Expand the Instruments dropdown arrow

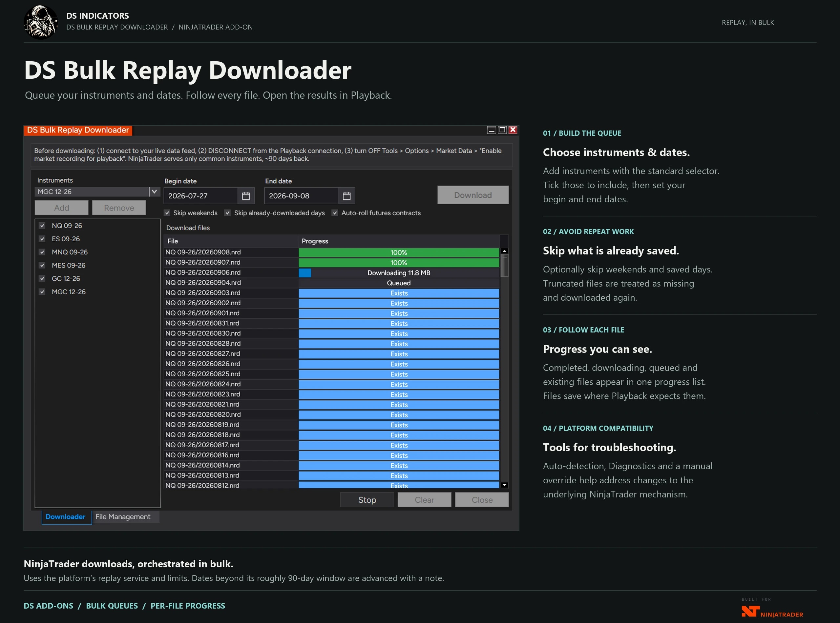tap(154, 191)
